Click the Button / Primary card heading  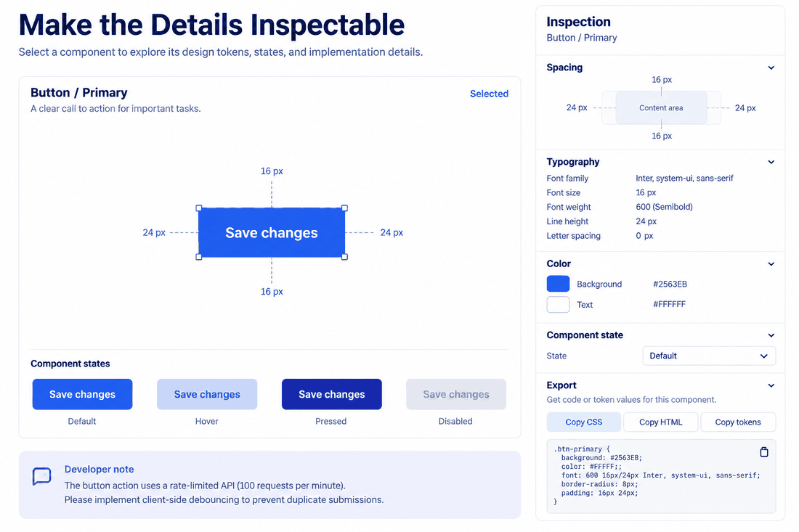click(79, 93)
